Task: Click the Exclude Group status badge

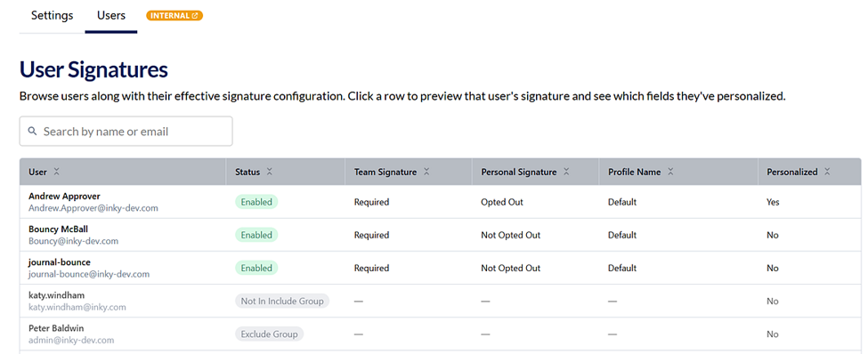Action: (269, 334)
